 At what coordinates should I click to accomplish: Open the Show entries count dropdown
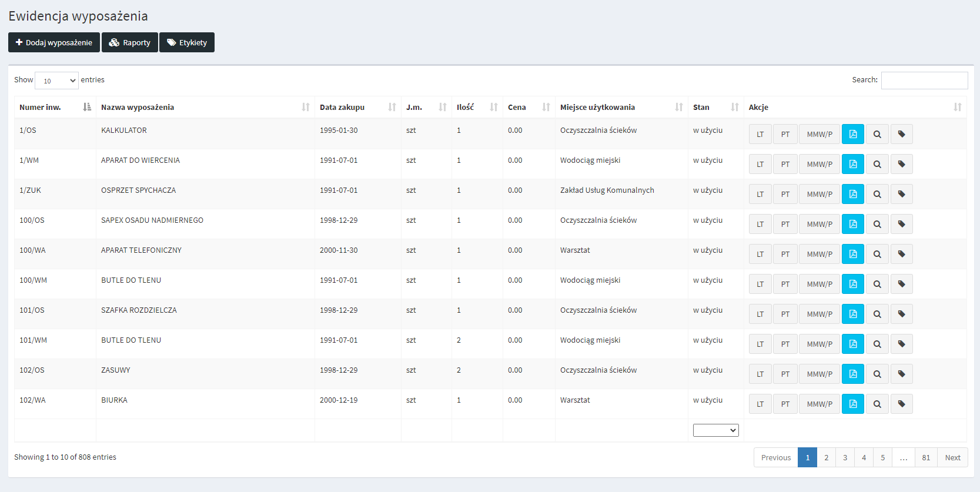tap(56, 81)
